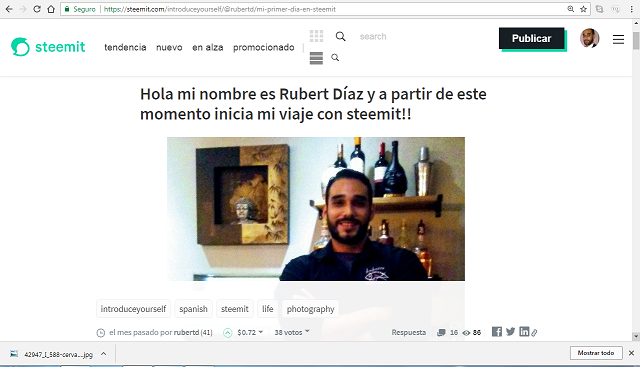Open the spanish tag
640x367 pixels.
[x=193, y=309]
